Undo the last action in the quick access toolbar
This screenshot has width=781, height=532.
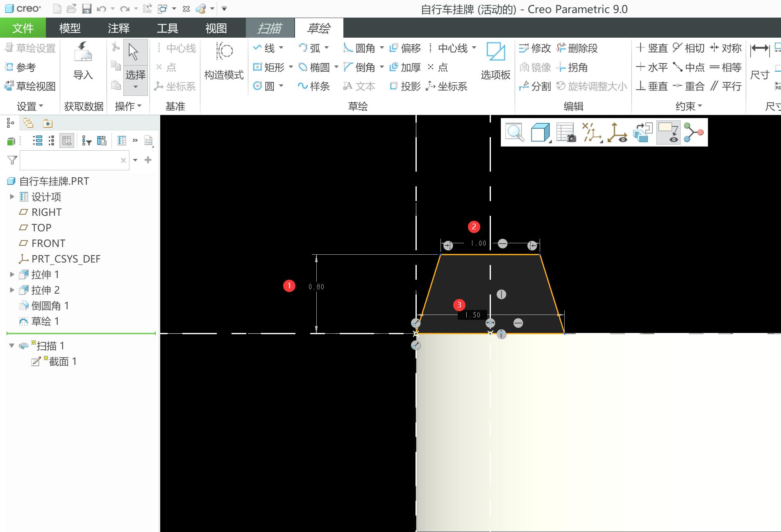101,9
